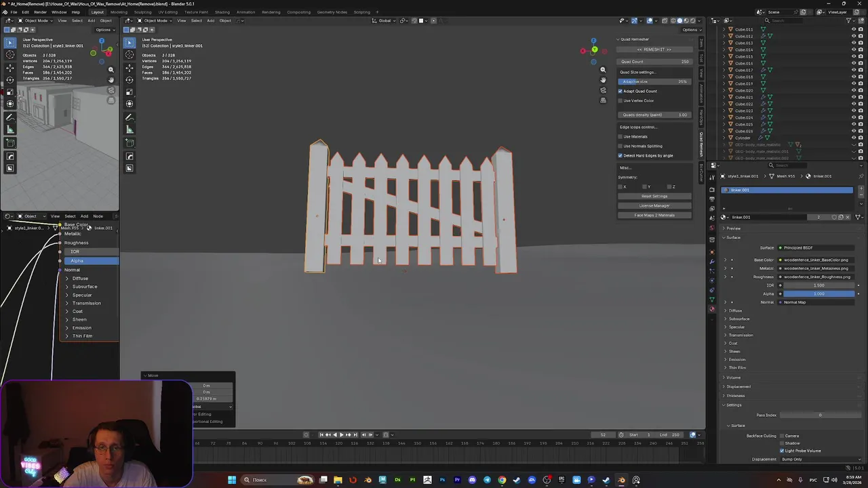Screen dimensions: 868x488
Task: Enable Use Vertex Color checkbox
Action: [x=620, y=100]
